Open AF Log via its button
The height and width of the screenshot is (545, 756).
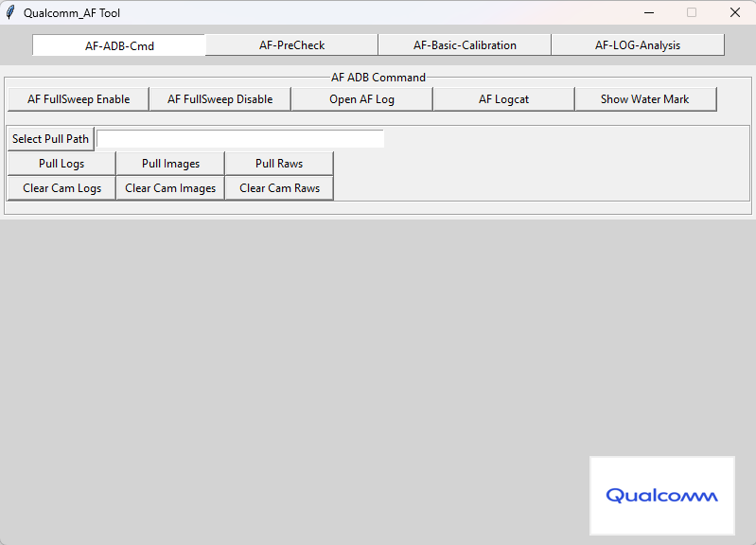click(x=361, y=98)
